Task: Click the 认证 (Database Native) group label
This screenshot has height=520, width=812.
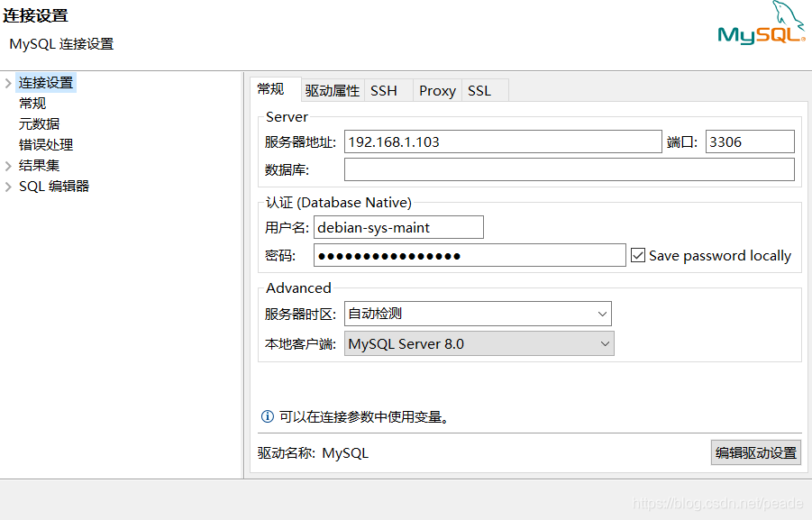Action: 339,203
